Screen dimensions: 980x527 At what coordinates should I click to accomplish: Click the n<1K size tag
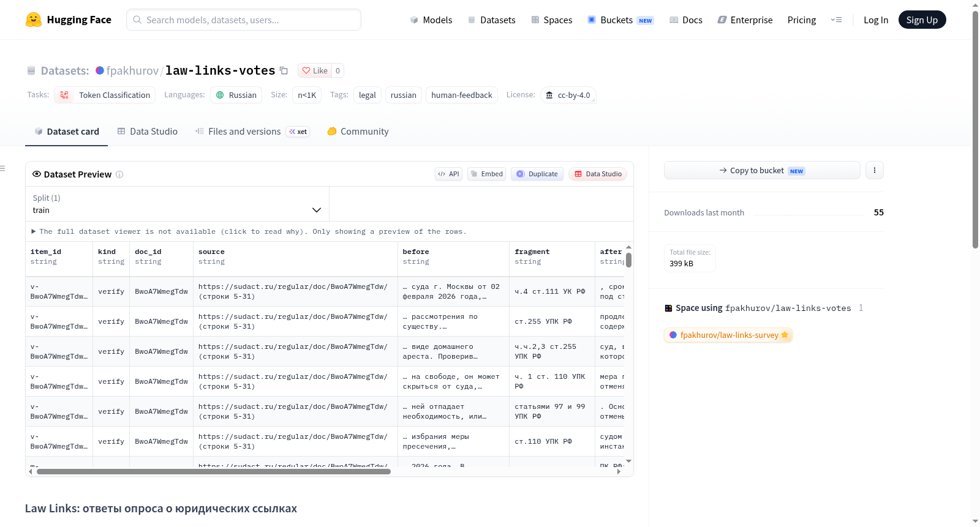coord(307,95)
